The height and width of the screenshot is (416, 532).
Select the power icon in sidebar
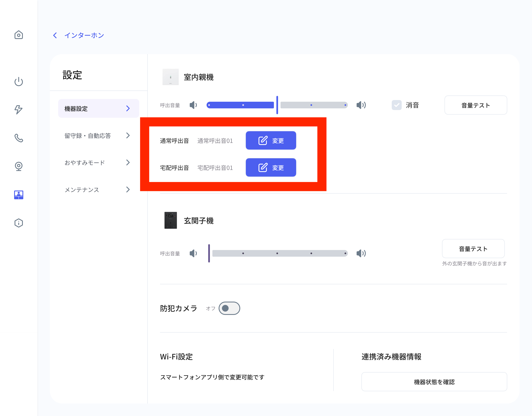click(18, 82)
